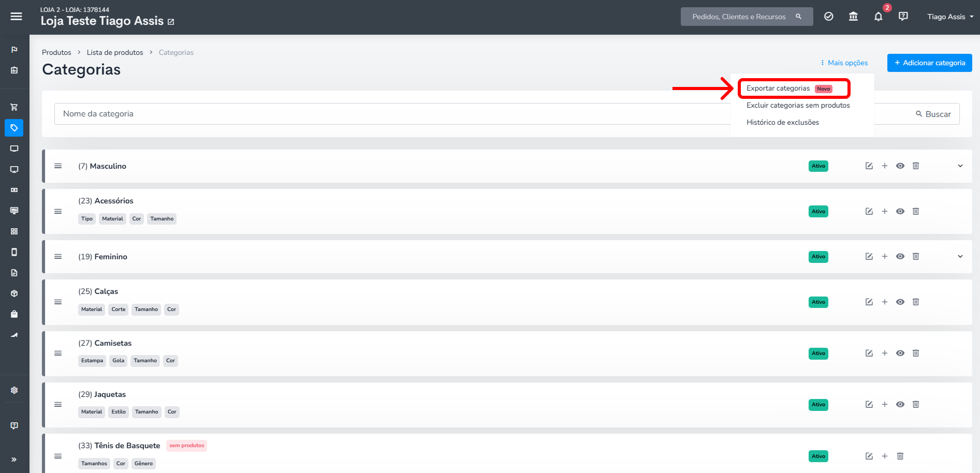The image size is (980, 473).
Task: Open the hamburger menu in top bar
Action: coord(16,17)
